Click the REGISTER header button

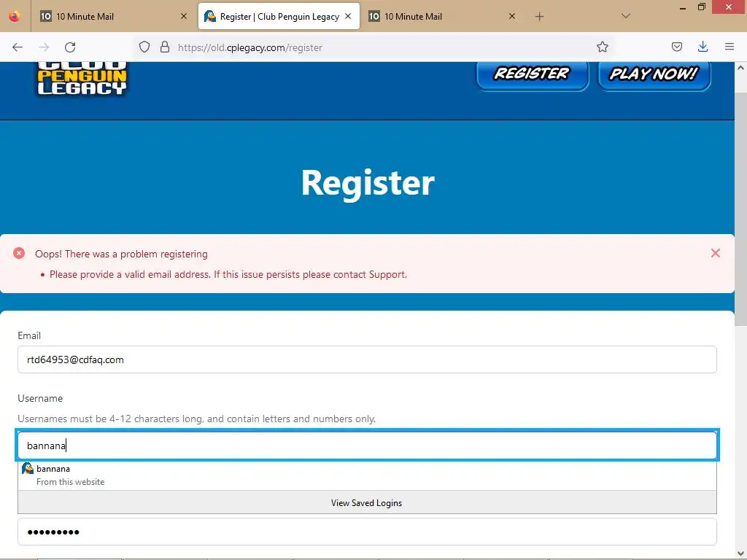click(532, 75)
